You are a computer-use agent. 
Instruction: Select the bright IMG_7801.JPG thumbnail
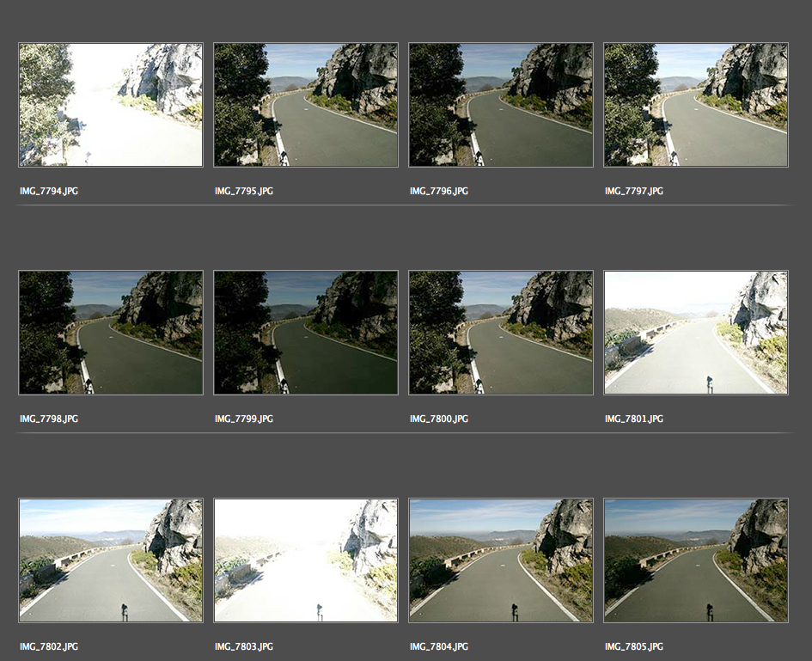click(696, 333)
